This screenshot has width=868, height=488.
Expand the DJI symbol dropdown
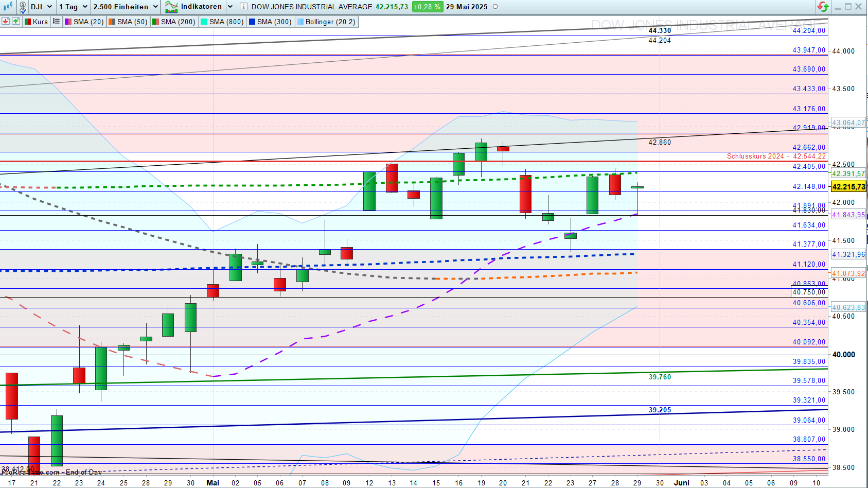(50, 7)
